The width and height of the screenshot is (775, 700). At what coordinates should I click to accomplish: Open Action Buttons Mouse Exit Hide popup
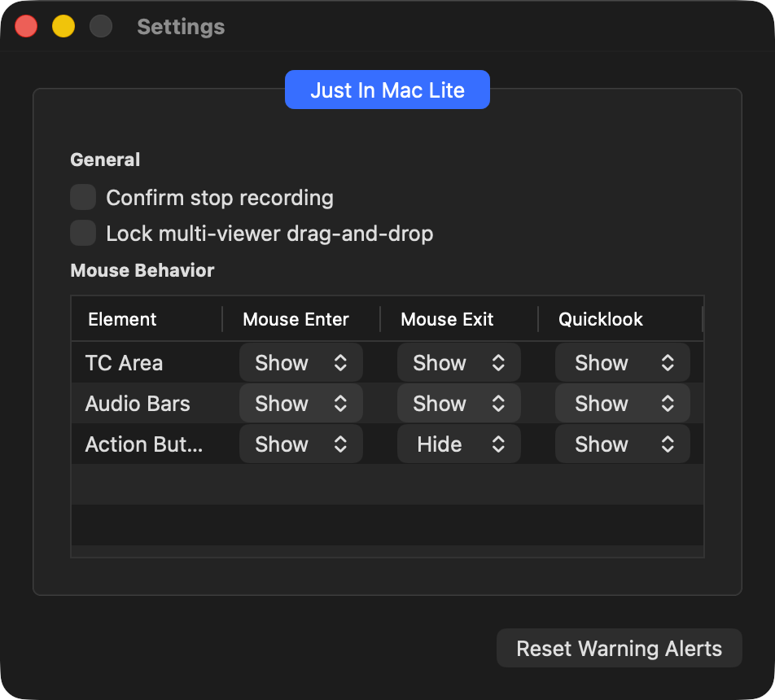458,444
